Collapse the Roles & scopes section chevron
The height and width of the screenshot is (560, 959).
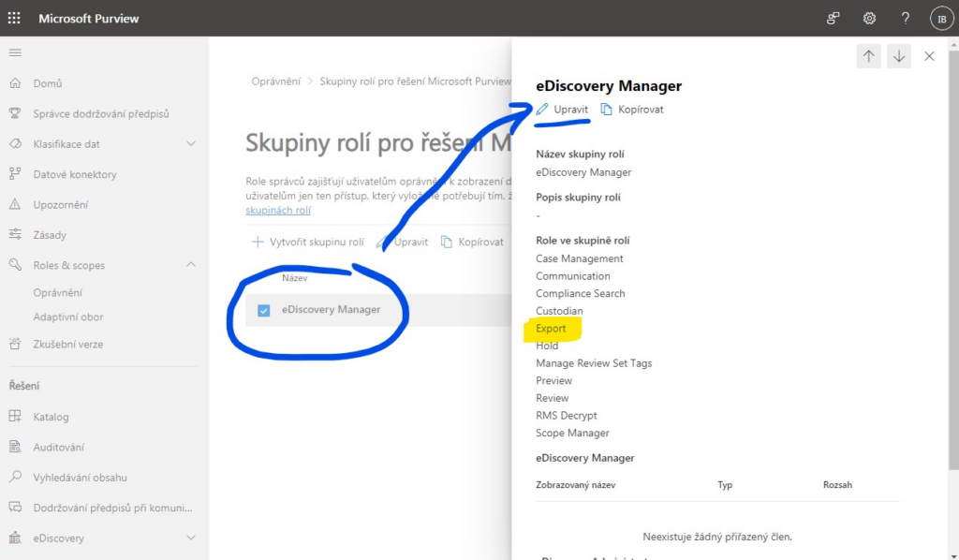(191, 265)
